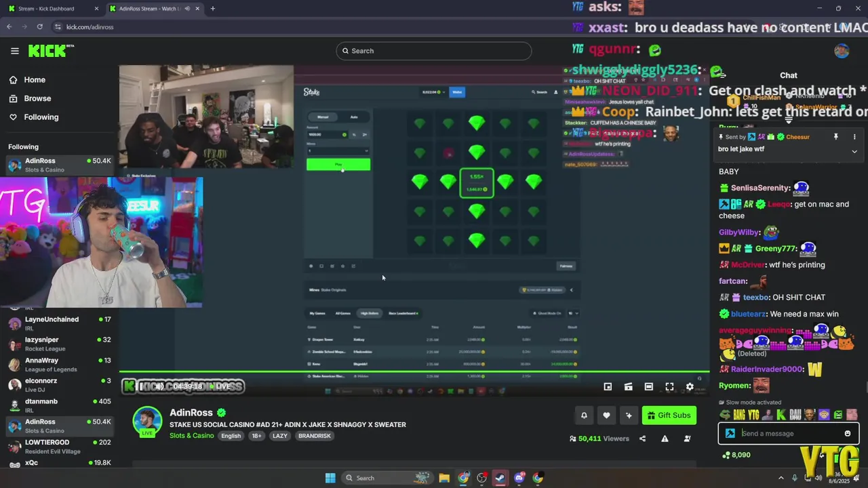The width and height of the screenshot is (868, 488).
Task: Click the LAZY tag
Action: (x=280, y=436)
